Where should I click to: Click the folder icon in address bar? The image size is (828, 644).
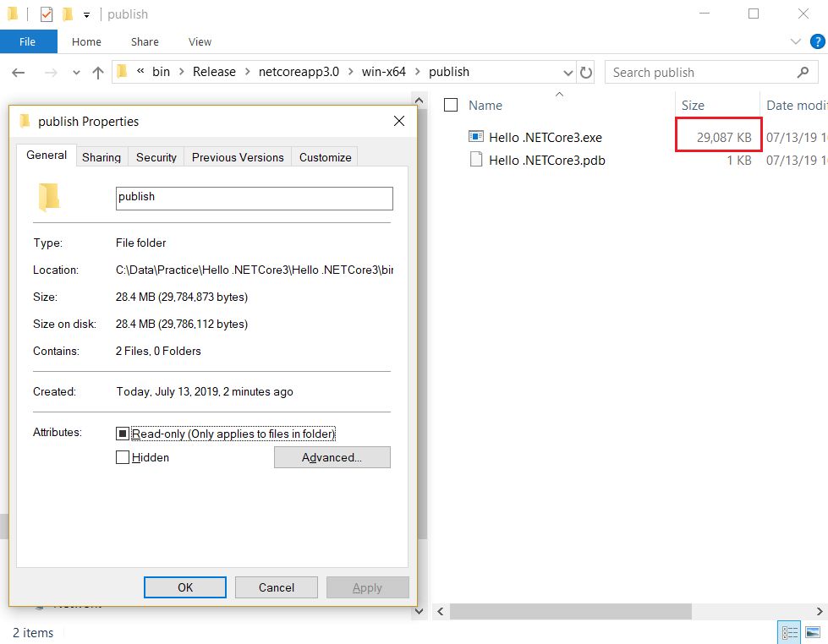point(123,71)
